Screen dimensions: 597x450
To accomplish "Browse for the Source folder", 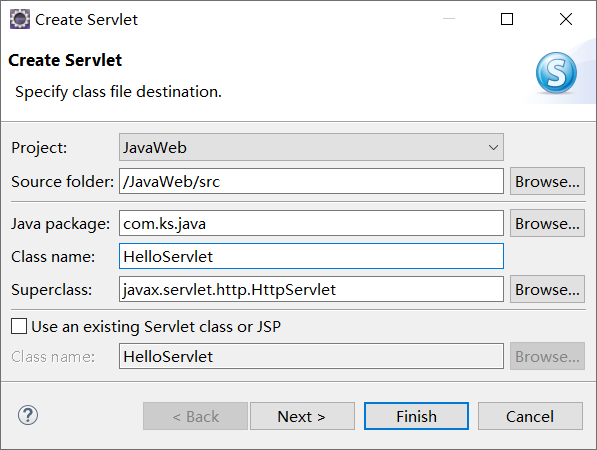I will point(547,181).
